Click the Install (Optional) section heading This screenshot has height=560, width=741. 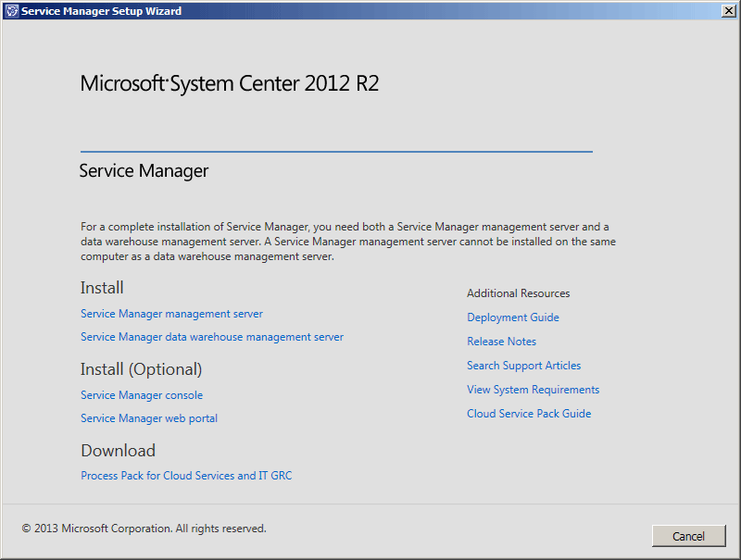[x=141, y=369]
